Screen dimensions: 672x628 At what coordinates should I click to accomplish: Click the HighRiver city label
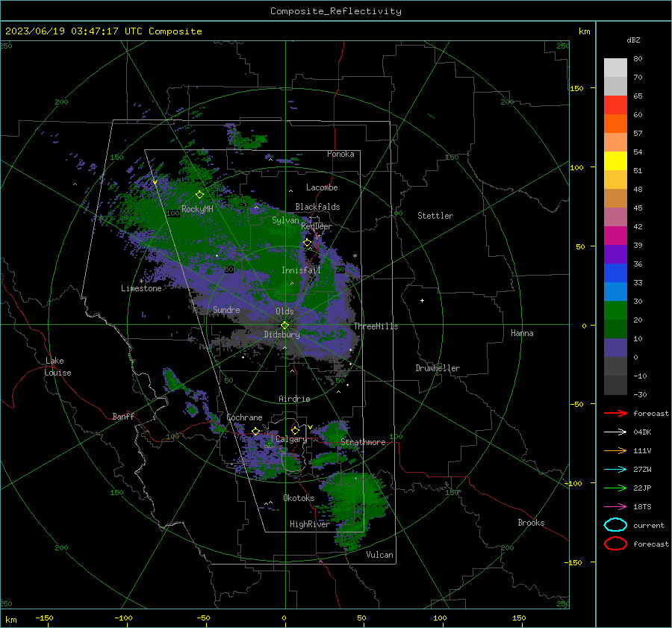(x=309, y=524)
